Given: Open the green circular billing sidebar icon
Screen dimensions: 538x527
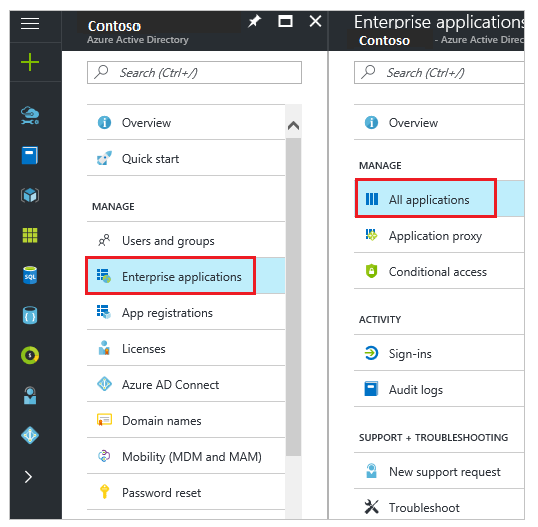Looking at the screenshot, I should click(x=30, y=355).
